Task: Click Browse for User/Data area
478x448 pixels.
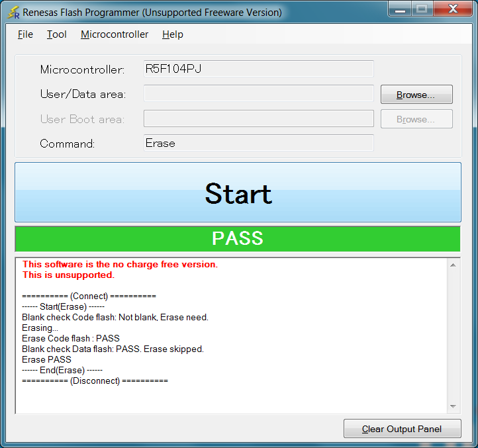Action: pos(416,95)
